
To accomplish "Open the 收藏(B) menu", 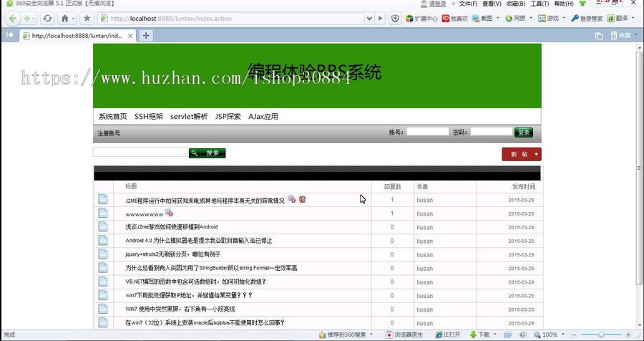I will coord(516,4).
